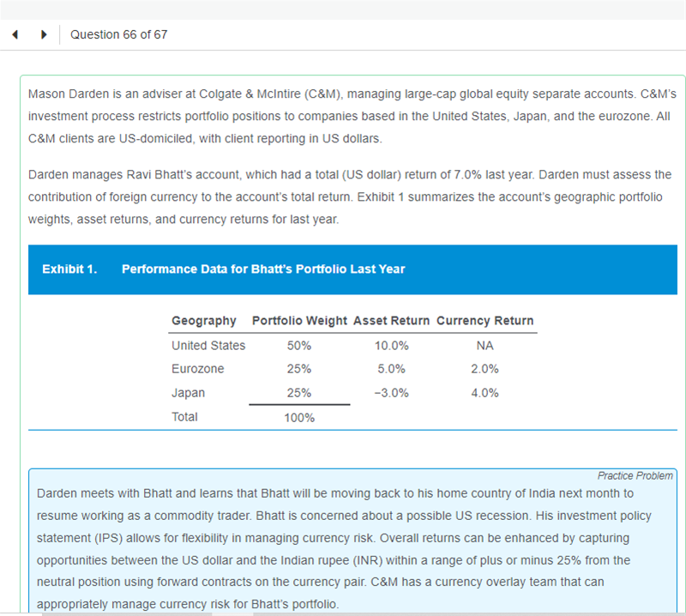Select the Eurozone table row label
The image size is (686, 616).
coord(198,369)
